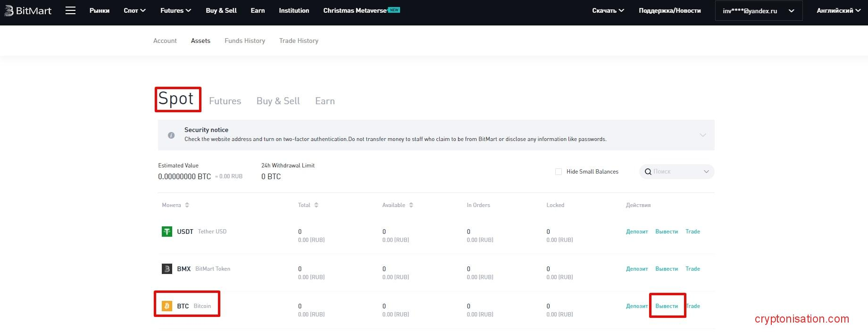This screenshot has width=868, height=332.
Task: Click Trade link for BMX
Action: 693,269
